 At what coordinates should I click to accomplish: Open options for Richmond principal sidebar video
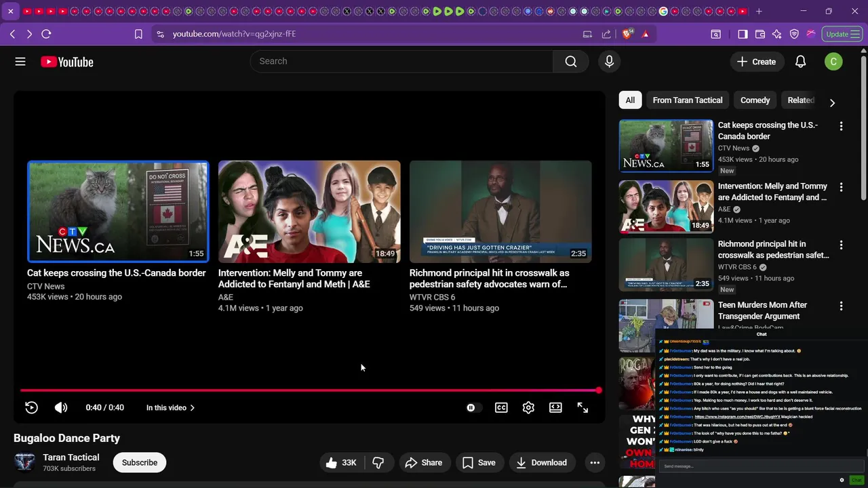point(841,245)
